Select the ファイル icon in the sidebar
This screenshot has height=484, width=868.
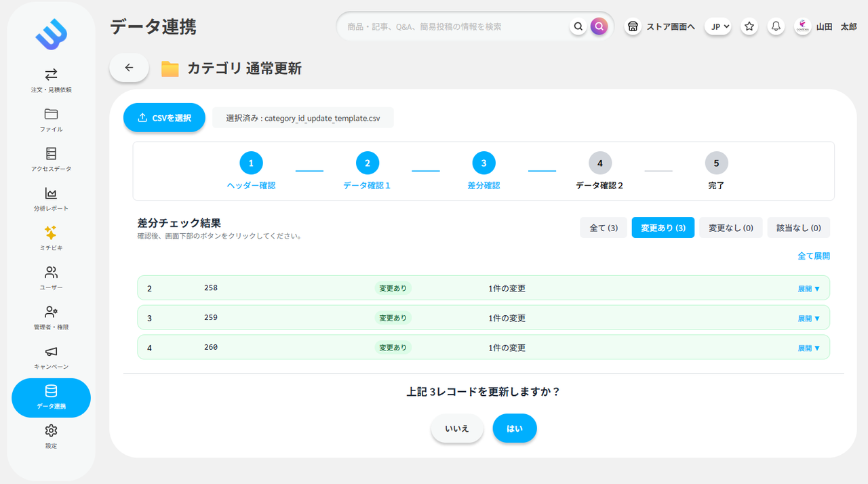[x=50, y=117]
